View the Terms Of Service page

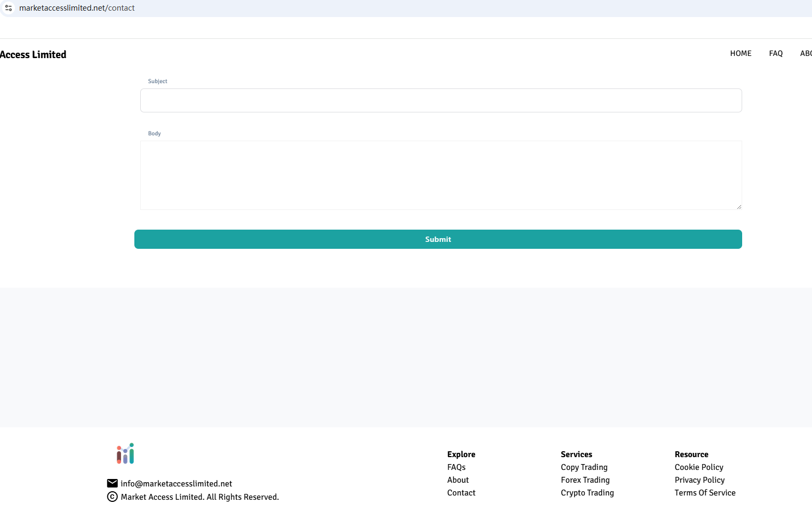point(705,493)
